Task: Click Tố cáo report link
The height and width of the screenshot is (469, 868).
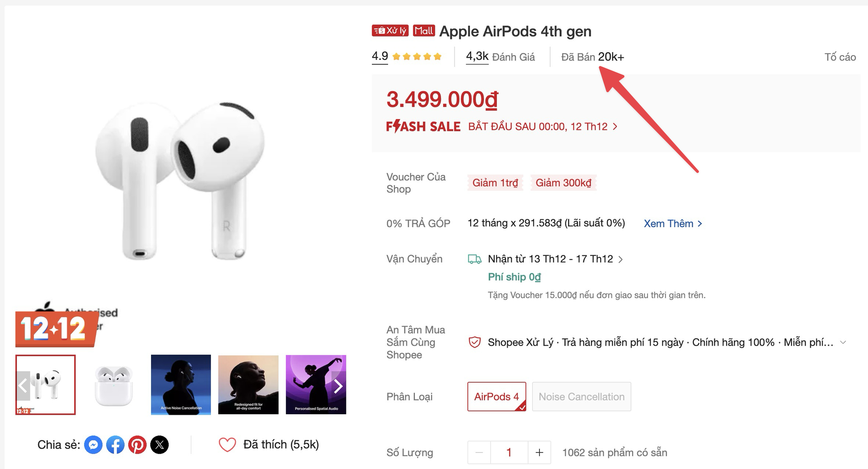Action: click(x=840, y=57)
